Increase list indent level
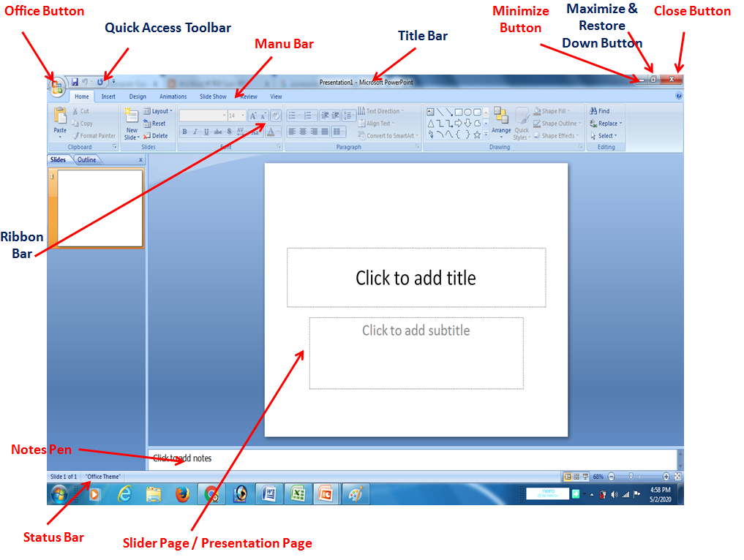 pos(336,116)
